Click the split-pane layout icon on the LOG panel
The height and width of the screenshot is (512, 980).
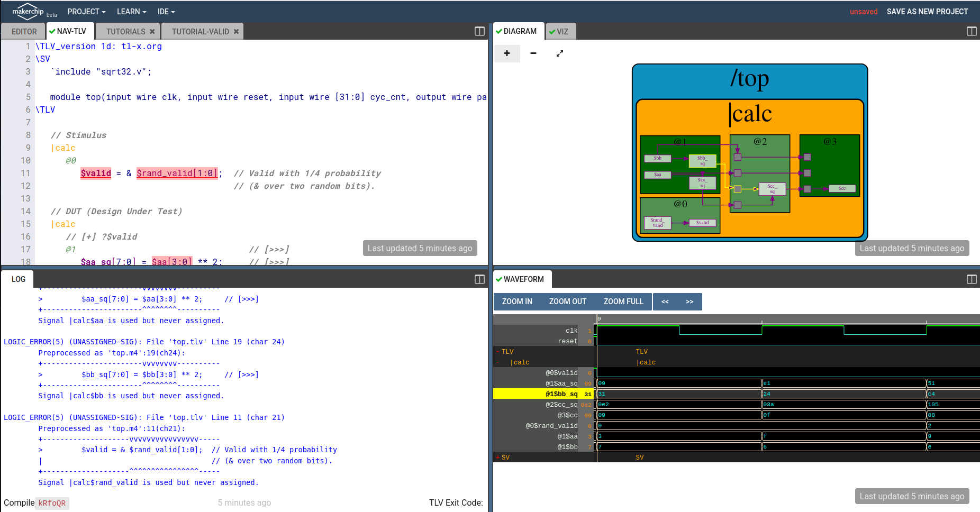[x=479, y=279]
